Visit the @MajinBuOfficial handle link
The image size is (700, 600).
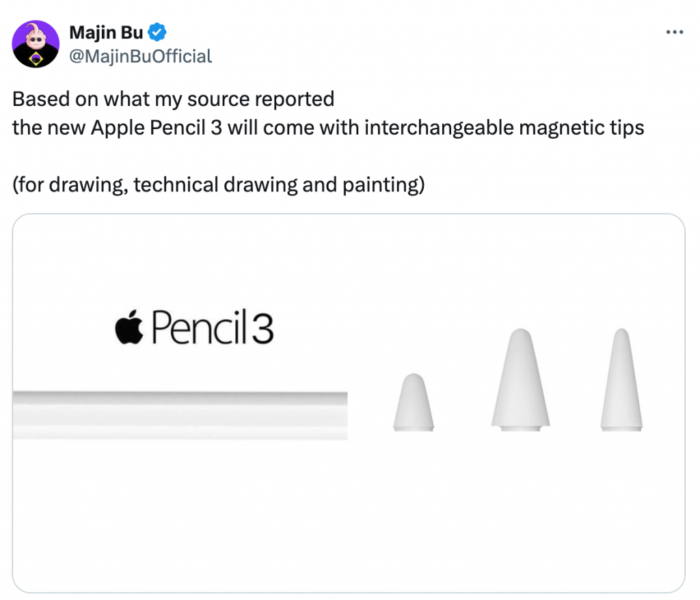141,55
